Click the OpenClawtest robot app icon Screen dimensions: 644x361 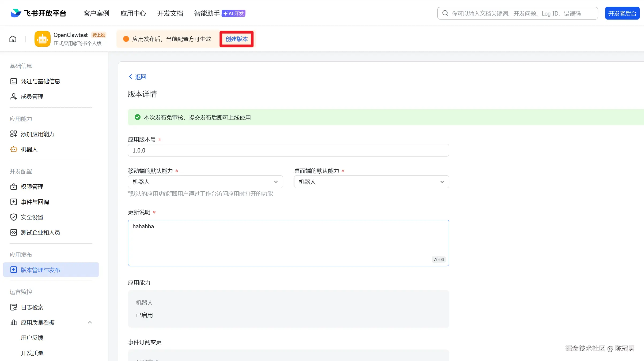(x=42, y=39)
